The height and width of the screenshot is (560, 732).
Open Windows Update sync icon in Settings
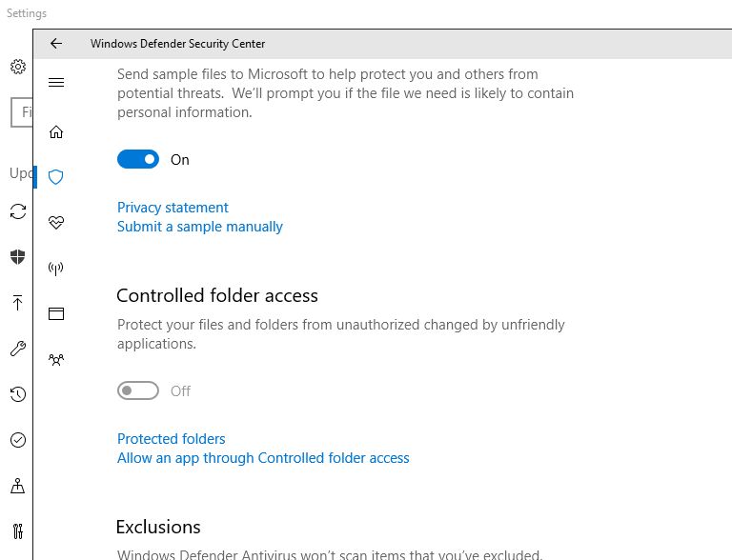pos(17,211)
